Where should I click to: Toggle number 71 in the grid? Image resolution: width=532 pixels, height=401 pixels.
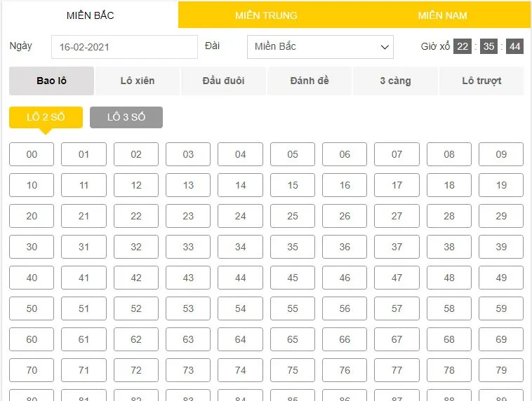click(84, 370)
